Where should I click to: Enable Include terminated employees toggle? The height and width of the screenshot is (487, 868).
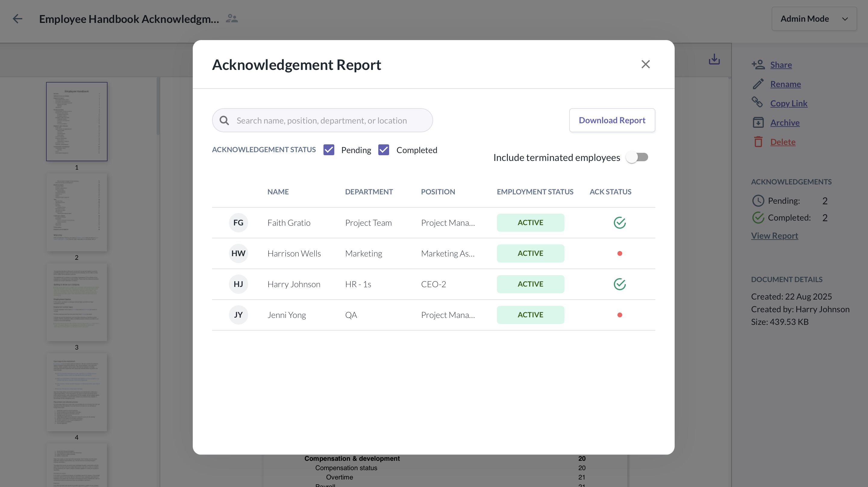(637, 157)
